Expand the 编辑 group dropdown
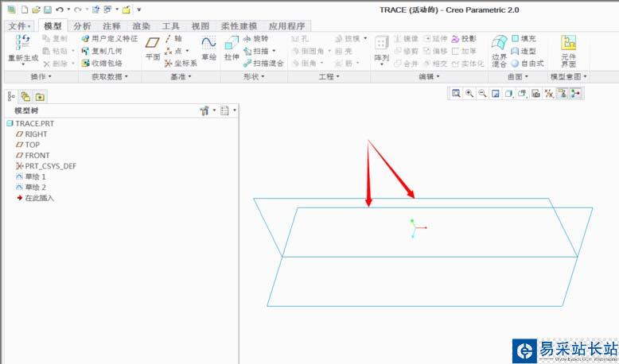 pos(429,76)
